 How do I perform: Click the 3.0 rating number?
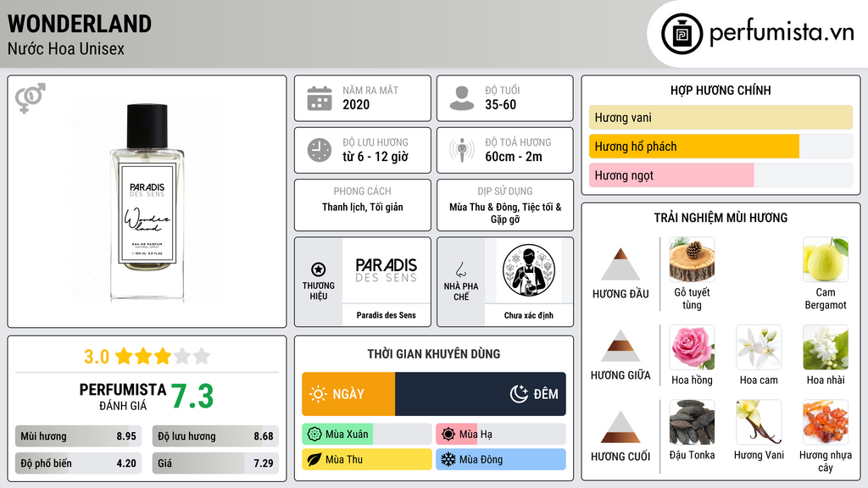point(97,357)
